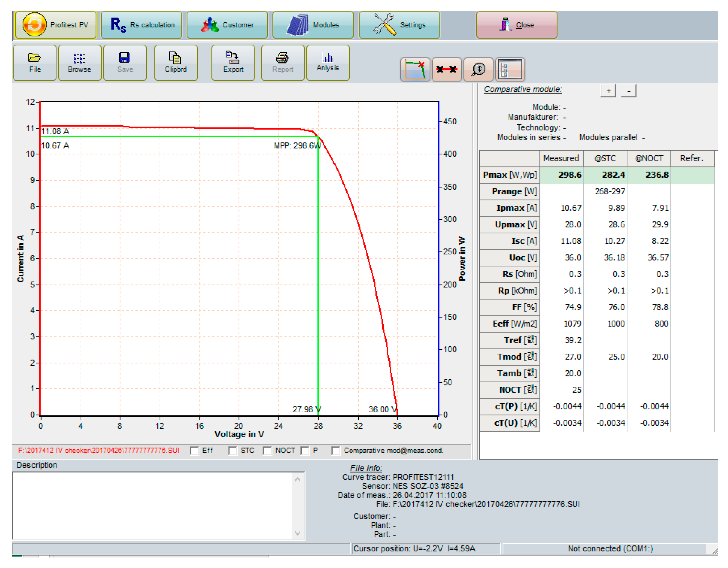Toggle the data panel layout icon
Viewport: 728px width, 568px height.
(x=510, y=69)
